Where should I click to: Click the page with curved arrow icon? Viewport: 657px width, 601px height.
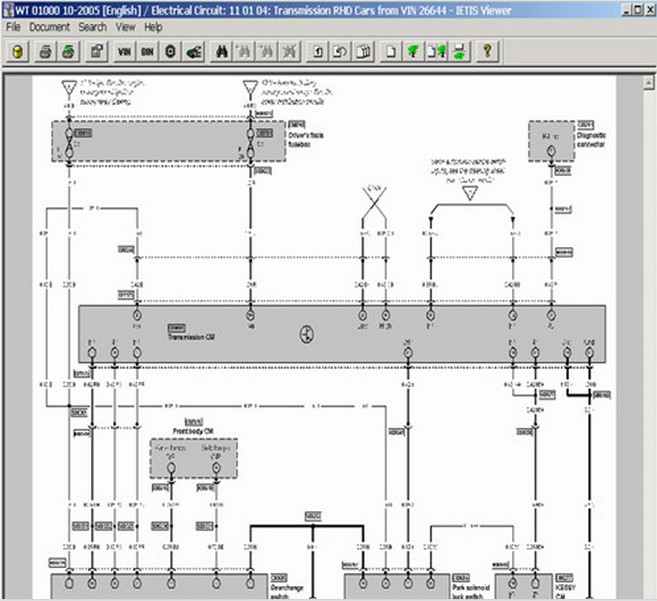pos(340,52)
